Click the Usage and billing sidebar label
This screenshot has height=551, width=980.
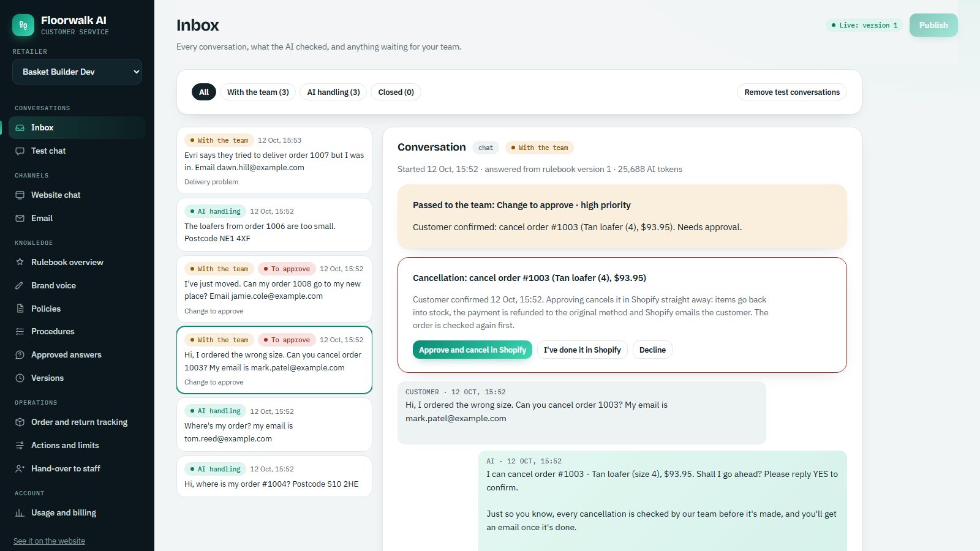(64, 513)
